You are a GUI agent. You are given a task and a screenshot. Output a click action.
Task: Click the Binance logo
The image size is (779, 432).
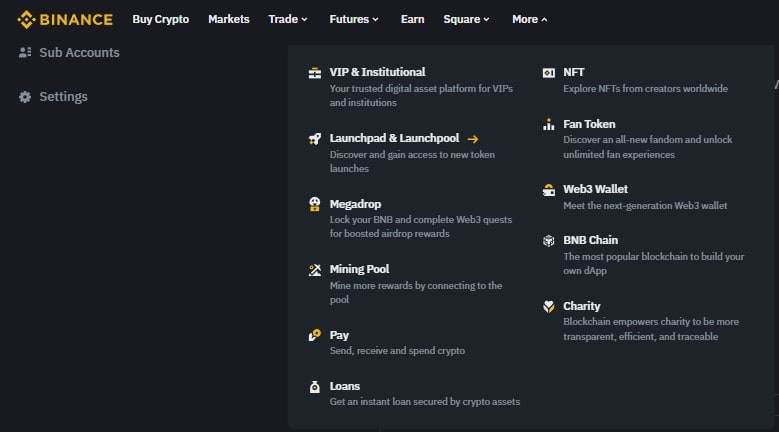65,19
